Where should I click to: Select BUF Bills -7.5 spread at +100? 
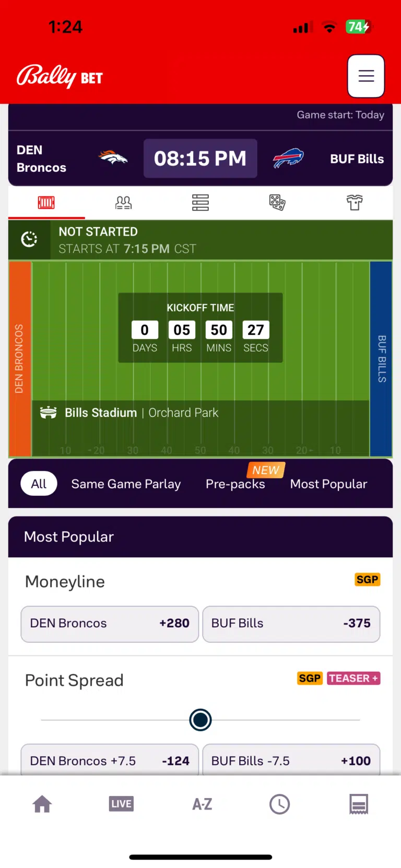coord(291,760)
